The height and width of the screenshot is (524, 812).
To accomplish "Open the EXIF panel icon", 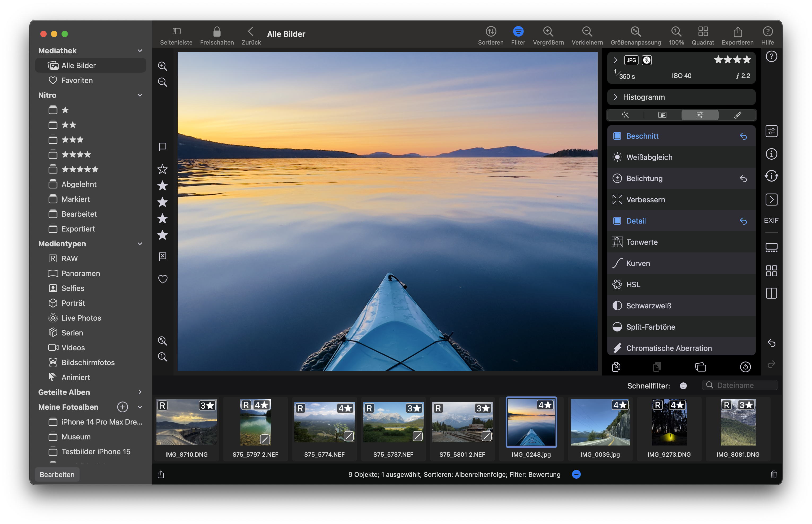I will (x=771, y=220).
